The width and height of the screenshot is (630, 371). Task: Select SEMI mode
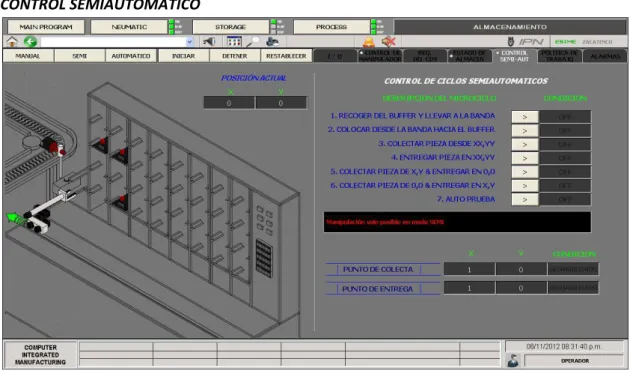80,56
